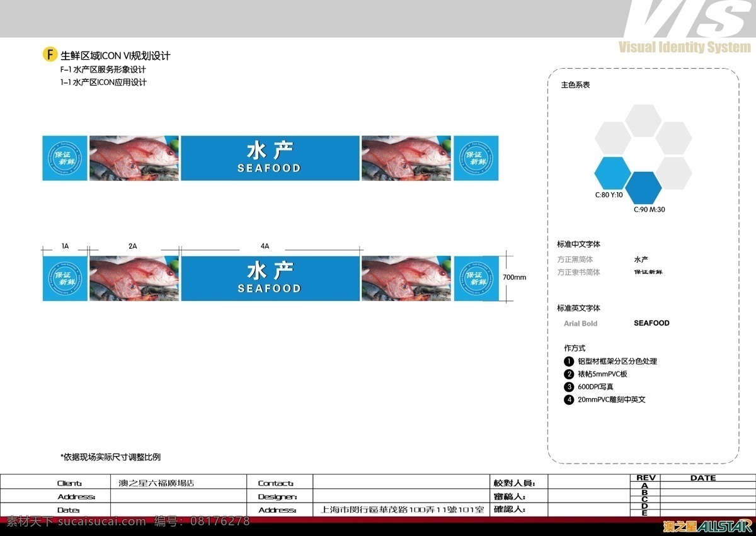
Task: Select the left fish photo in the upper banner
Action: click(x=134, y=158)
